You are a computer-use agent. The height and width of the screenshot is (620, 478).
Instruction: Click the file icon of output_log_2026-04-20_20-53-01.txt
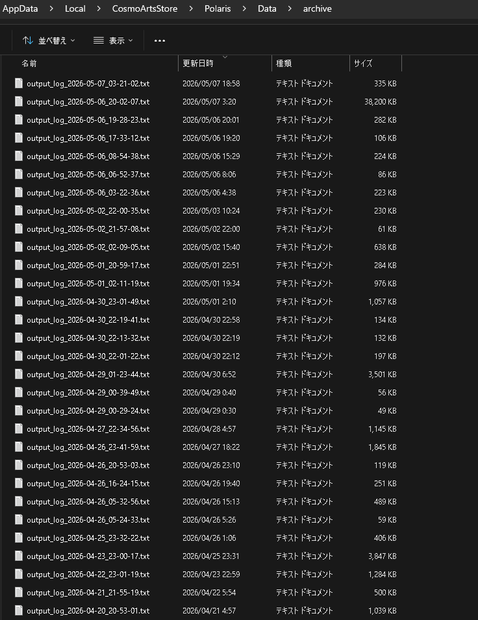pyautogui.click(x=19, y=611)
